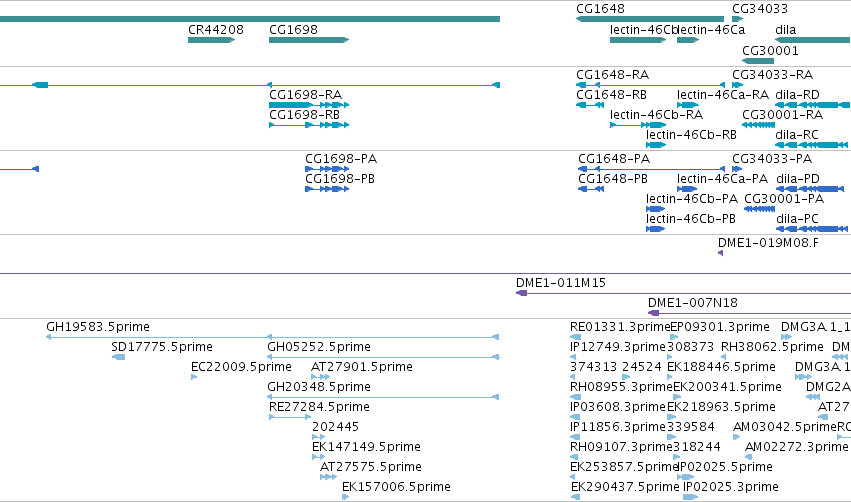Select the DME1-019M08.F marker arrow
Image resolution: width=851 pixels, height=502 pixels.
[720, 253]
